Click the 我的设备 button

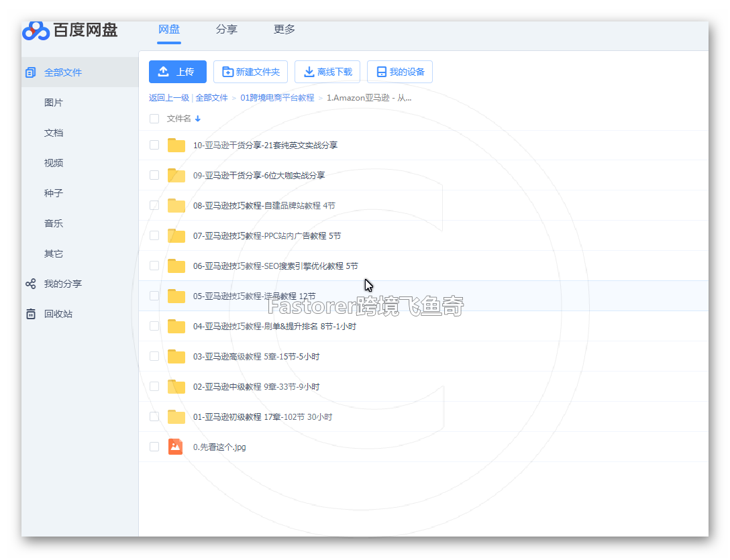400,72
